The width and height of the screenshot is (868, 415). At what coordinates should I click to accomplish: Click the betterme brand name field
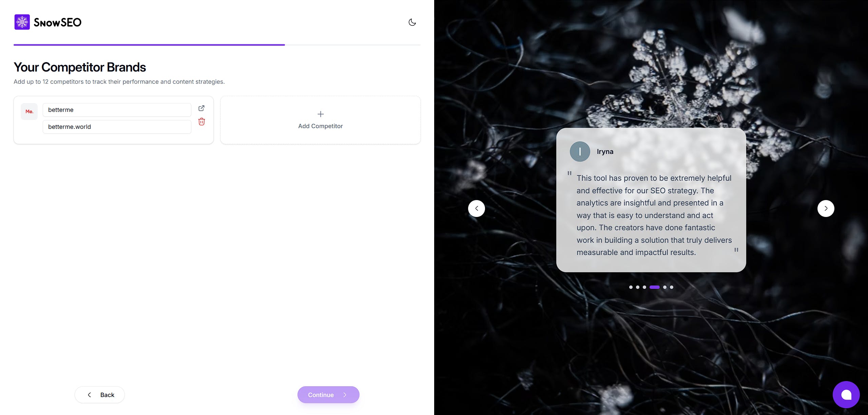tap(117, 110)
